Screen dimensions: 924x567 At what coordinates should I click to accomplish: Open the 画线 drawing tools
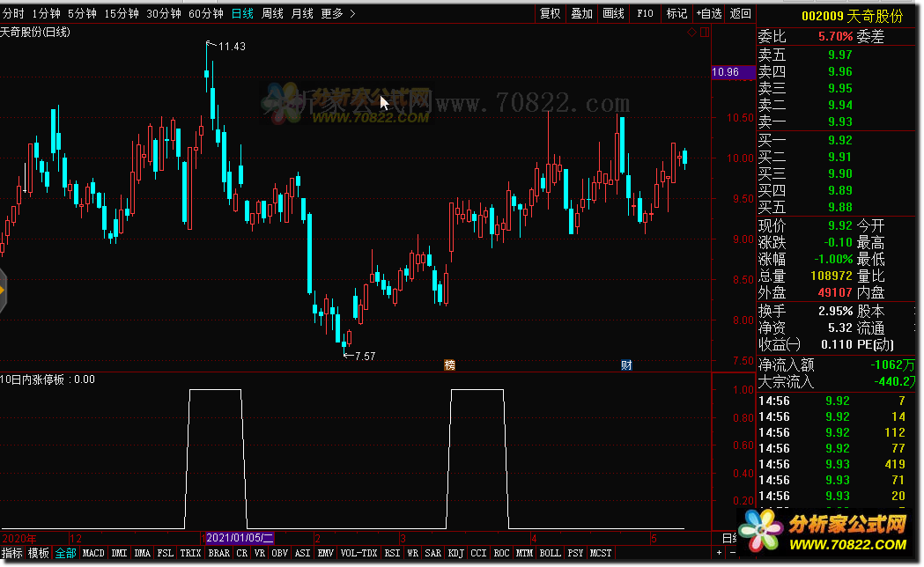pyautogui.click(x=613, y=13)
